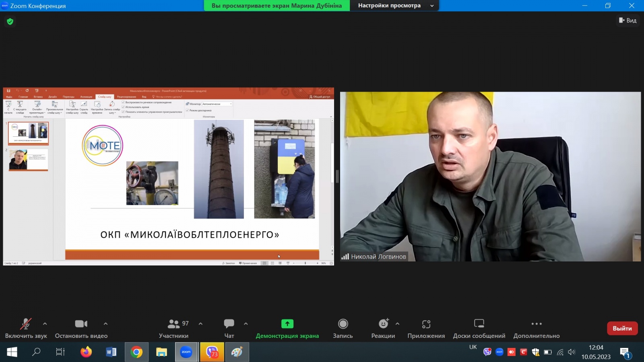This screenshot has width=644, height=362.
Task: Click the green encryption shield icon
Action: [x=10, y=21]
